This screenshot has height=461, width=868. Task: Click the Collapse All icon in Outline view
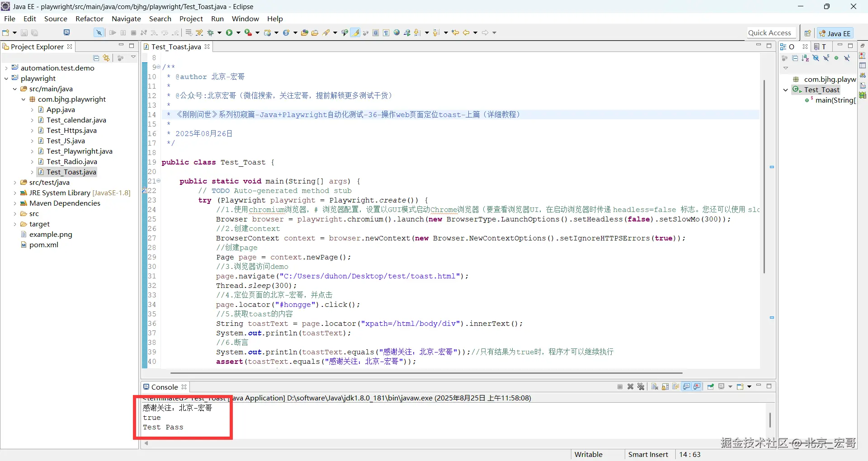coord(795,58)
